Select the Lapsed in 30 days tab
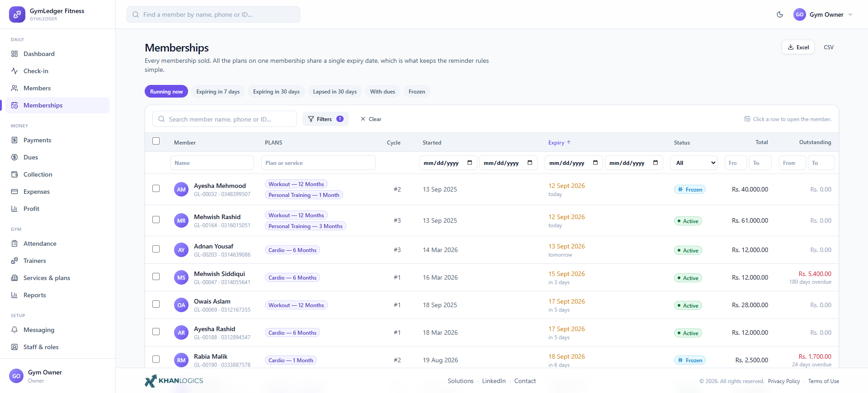 pos(335,91)
